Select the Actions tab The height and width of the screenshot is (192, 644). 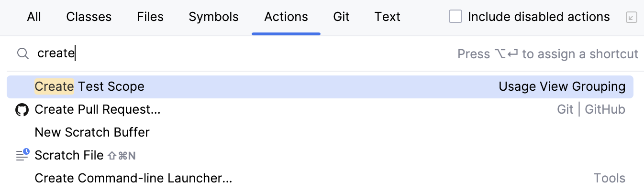point(286,17)
